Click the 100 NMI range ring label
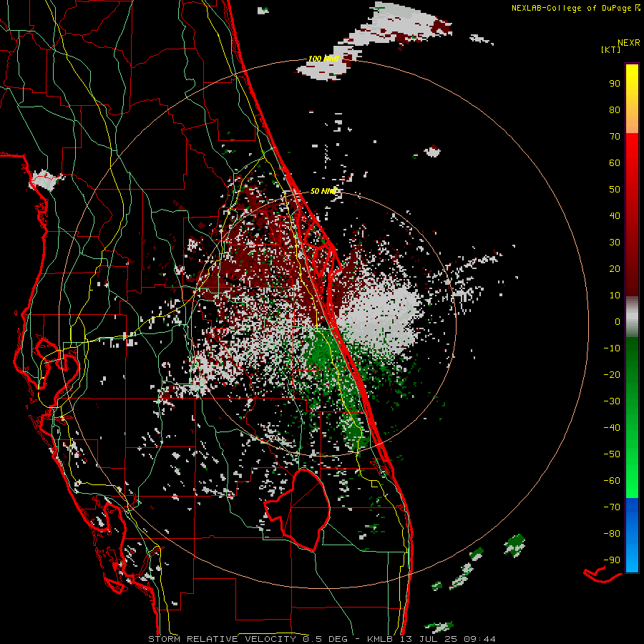Screen dimensions: 644x644 [x=323, y=59]
